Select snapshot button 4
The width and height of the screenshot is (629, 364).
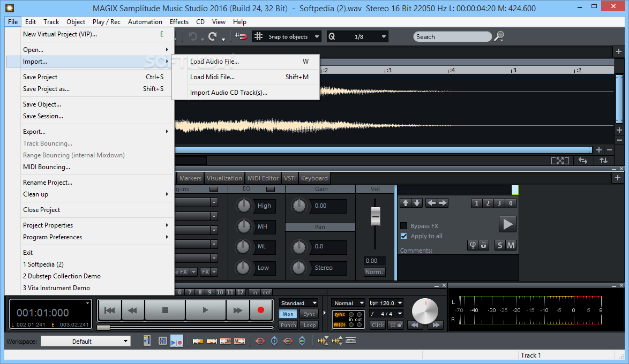click(510, 203)
